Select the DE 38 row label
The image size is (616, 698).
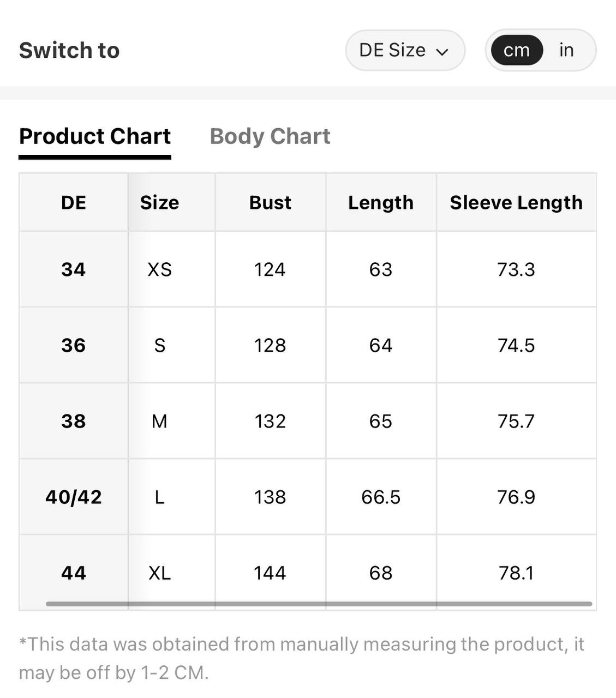pos(74,421)
